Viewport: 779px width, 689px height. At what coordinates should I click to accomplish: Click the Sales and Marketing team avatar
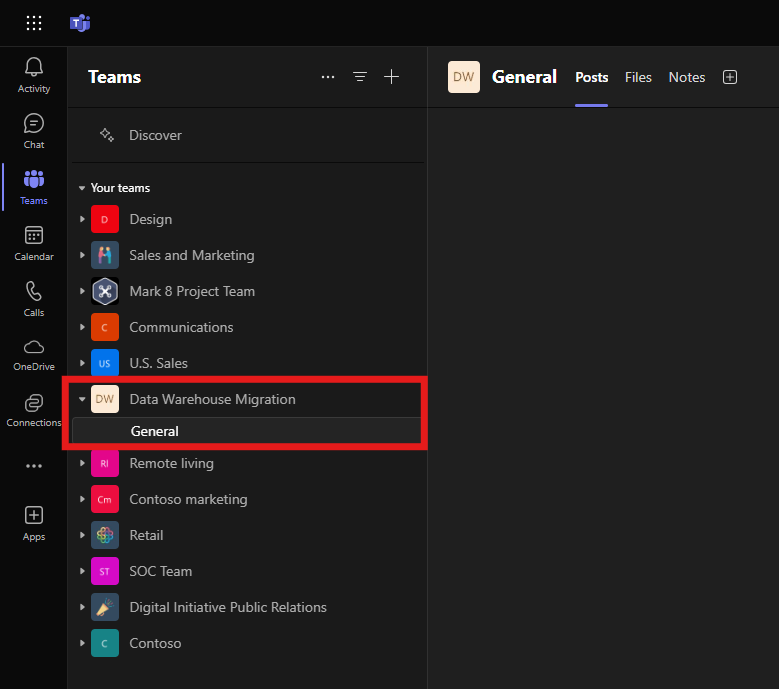(x=105, y=255)
